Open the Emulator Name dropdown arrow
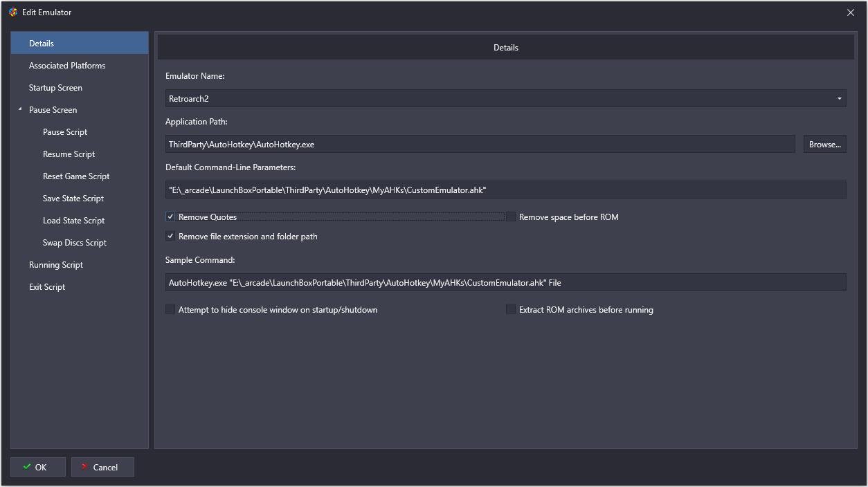Screen dimensions: 868x487 [x=839, y=98]
